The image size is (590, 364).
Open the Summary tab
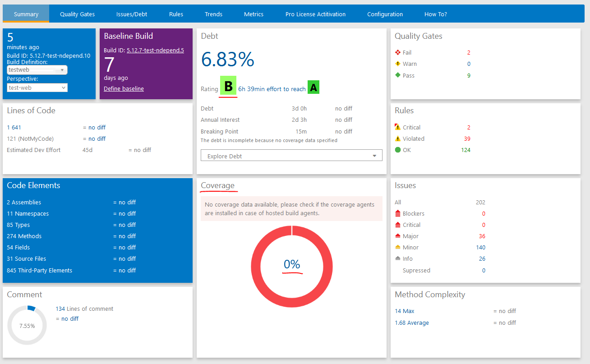pyautogui.click(x=26, y=14)
